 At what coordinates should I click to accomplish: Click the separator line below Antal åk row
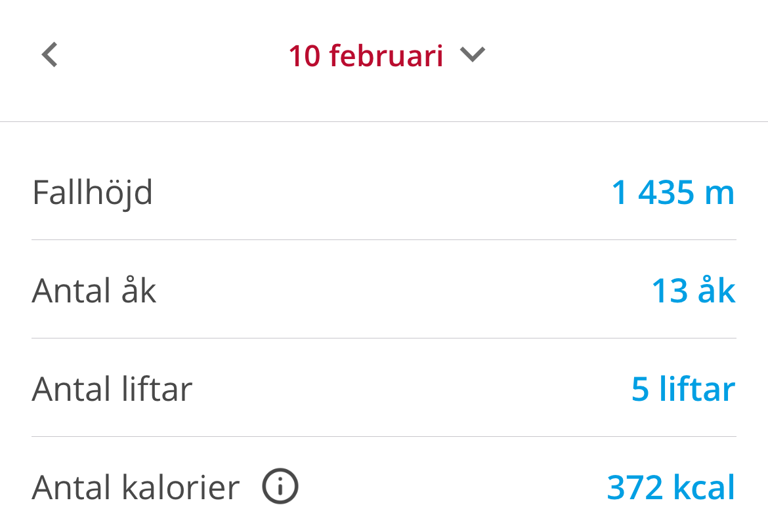384,338
